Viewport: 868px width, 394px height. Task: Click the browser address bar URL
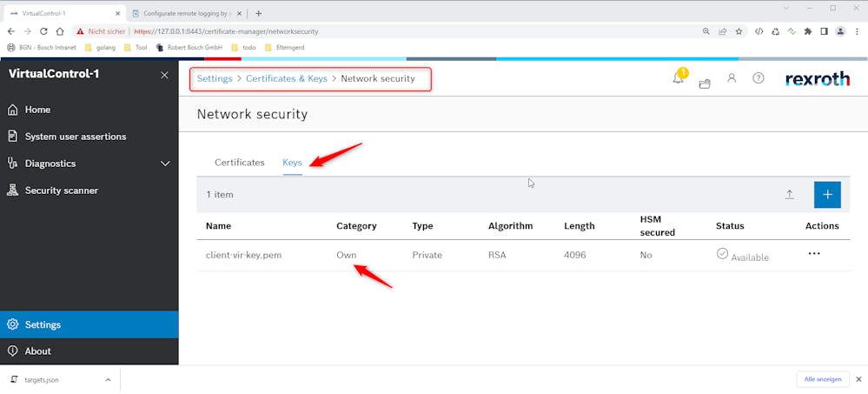pos(227,31)
